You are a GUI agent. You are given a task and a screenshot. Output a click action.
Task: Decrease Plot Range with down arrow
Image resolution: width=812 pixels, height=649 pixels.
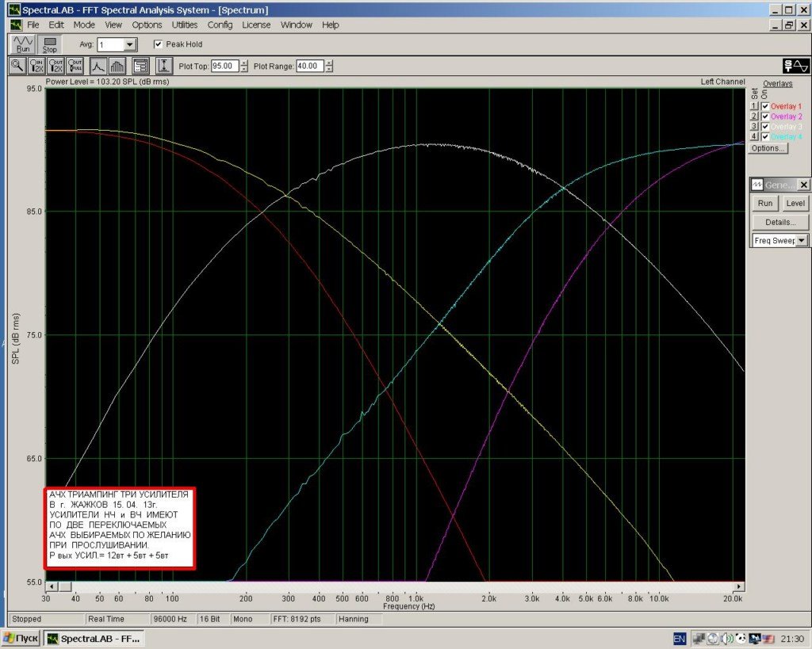pos(329,70)
